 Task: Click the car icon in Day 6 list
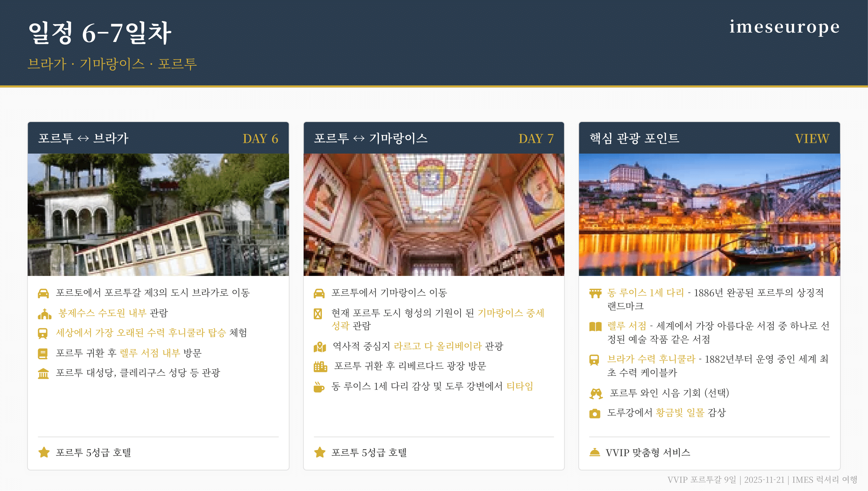(x=43, y=293)
